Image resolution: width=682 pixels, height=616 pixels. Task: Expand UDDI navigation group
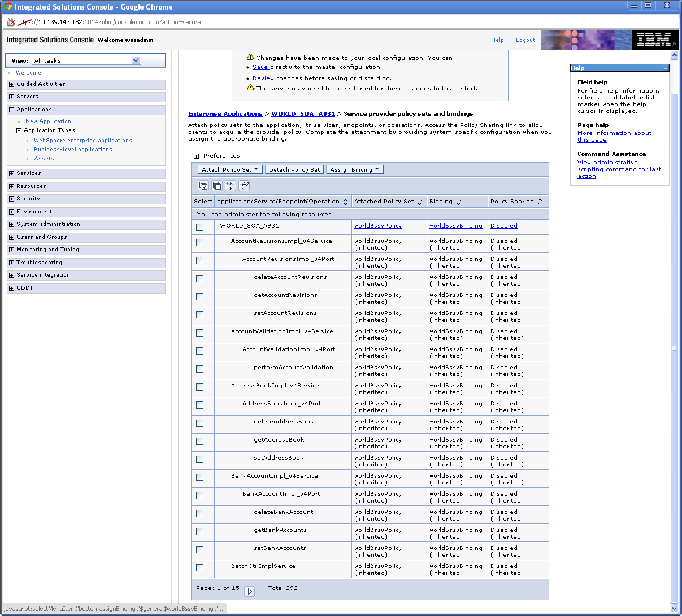[x=11, y=288]
